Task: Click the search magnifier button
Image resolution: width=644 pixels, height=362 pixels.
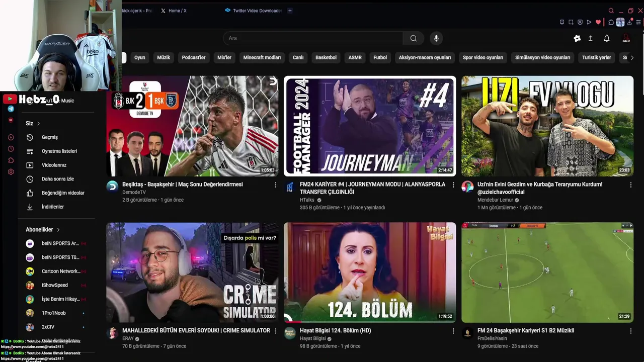Action: click(413, 38)
